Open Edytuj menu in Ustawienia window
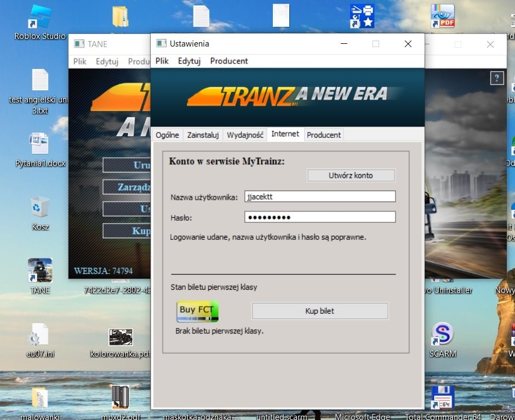 189,61
